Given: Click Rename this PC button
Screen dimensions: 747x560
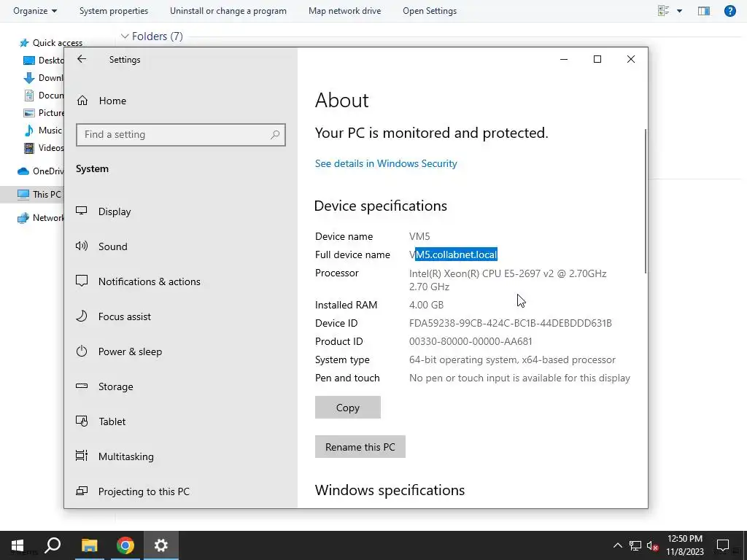Looking at the screenshot, I should [x=360, y=447].
